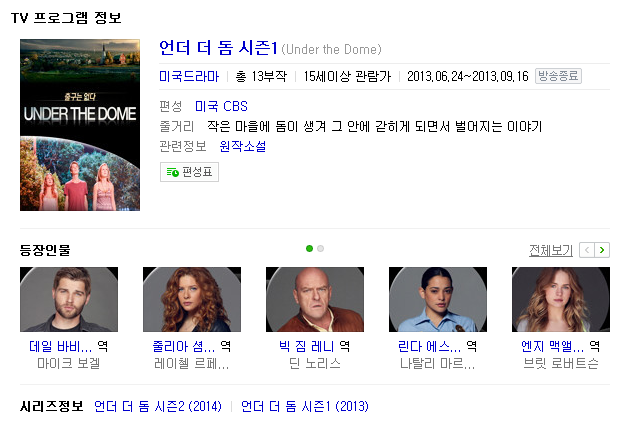The height and width of the screenshot is (421, 628).
Task: Open the 데일 바비 character photo
Action: (x=69, y=299)
